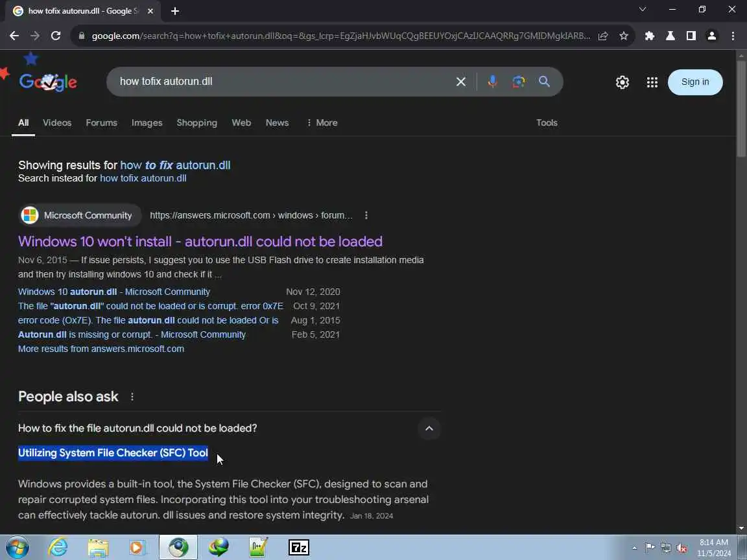Open the Windows Start menu

(17, 548)
